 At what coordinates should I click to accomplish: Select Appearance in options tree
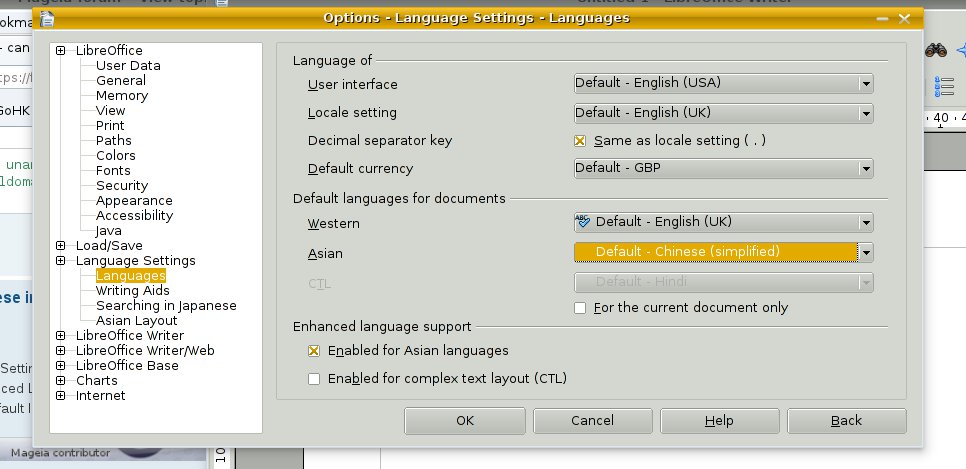tap(134, 201)
